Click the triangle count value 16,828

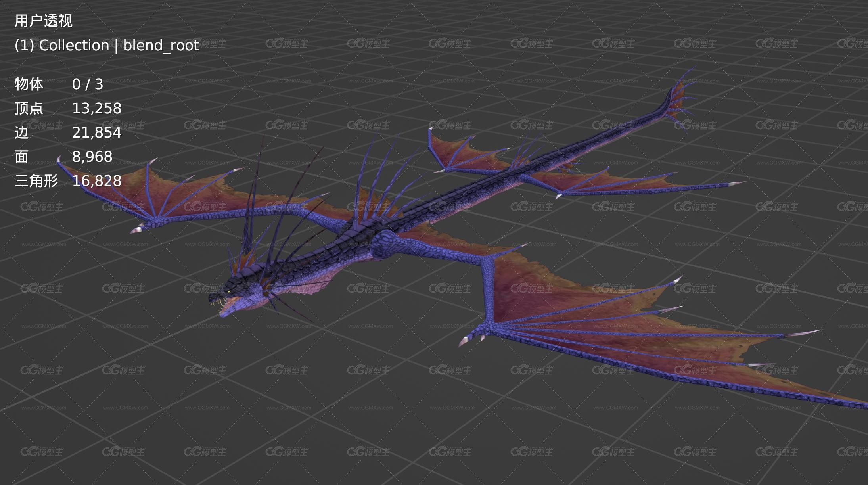point(97,181)
